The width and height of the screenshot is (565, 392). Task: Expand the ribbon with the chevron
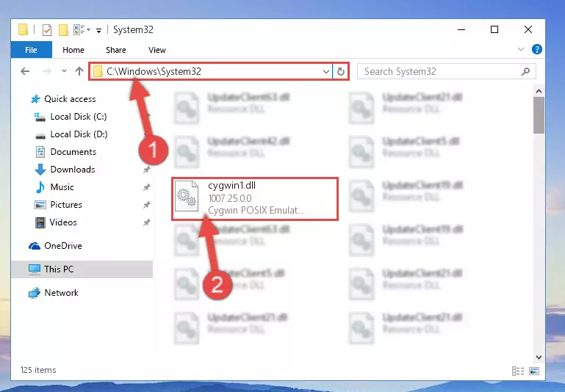click(x=521, y=49)
